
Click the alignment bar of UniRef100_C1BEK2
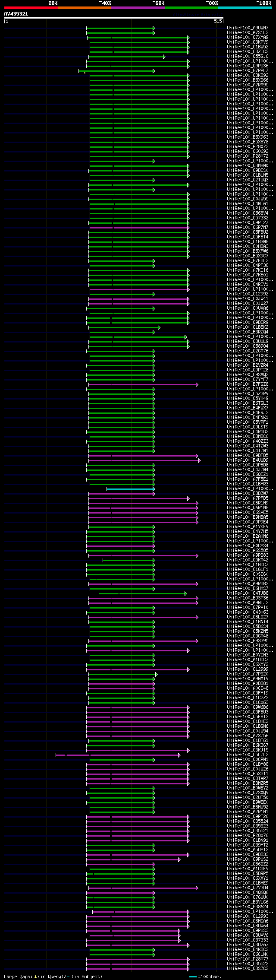tap(124, 327)
